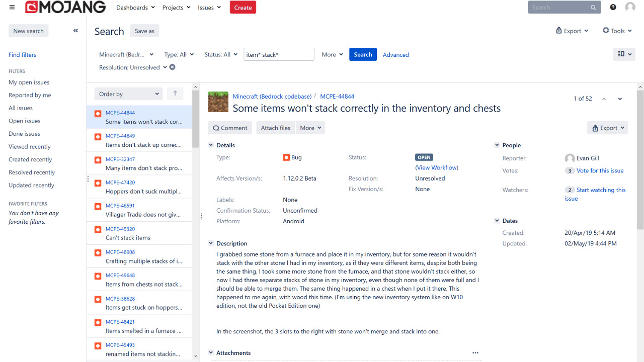
Task: Collapse the filters sidebar panel
Action: (75, 31)
